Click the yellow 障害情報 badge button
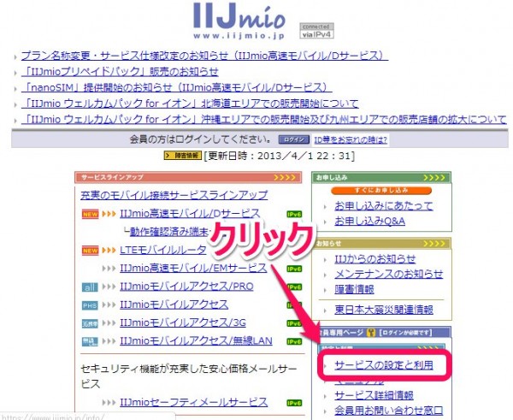The height and width of the screenshot is (420, 513). (x=182, y=156)
